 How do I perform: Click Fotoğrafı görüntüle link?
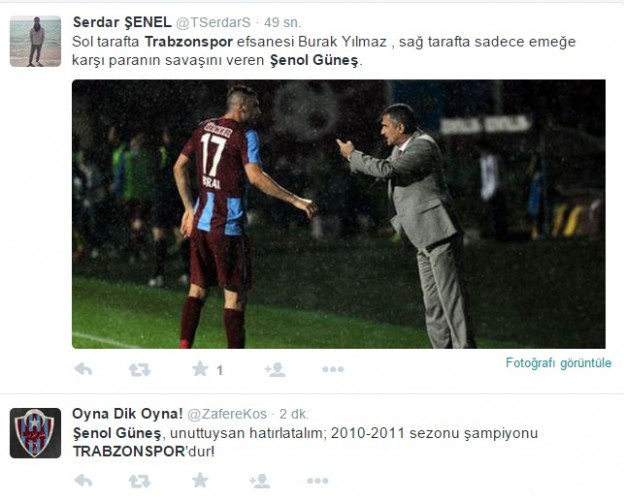pyautogui.click(x=558, y=363)
